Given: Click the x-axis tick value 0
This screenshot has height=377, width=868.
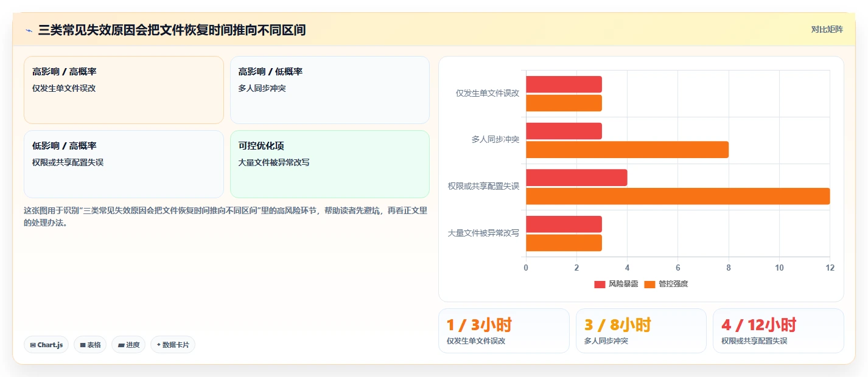Looking at the screenshot, I should (x=526, y=268).
